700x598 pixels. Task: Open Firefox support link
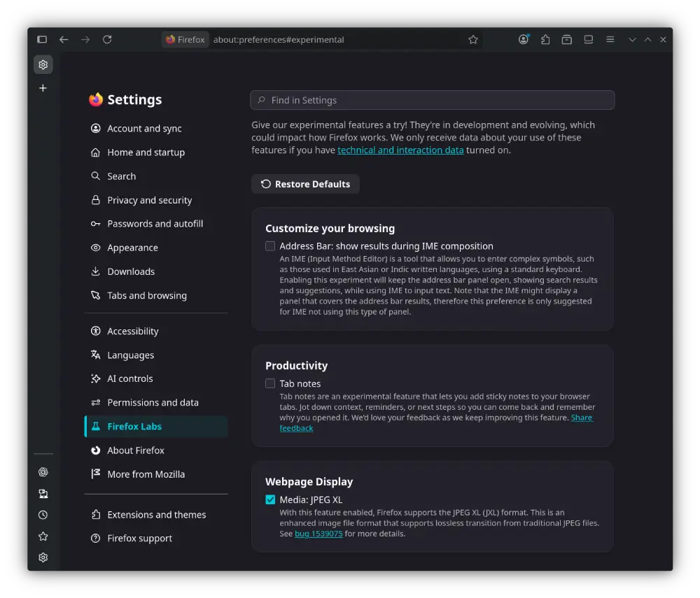pyautogui.click(x=156, y=539)
